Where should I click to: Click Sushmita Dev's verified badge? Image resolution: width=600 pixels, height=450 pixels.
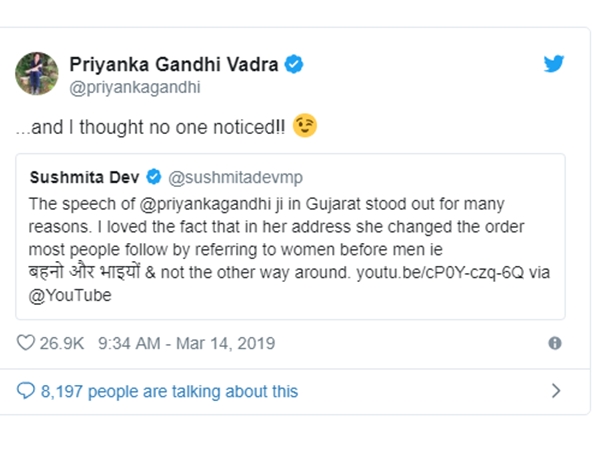(x=155, y=177)
